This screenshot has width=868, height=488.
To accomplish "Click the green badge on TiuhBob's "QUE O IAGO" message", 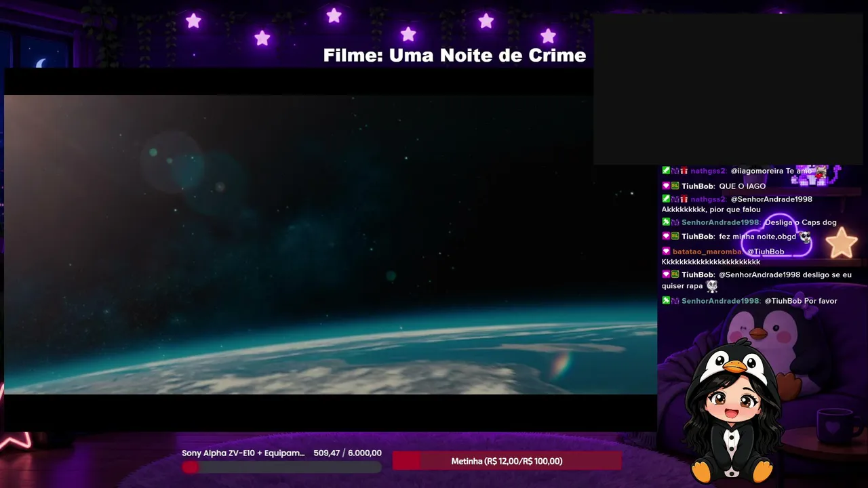I will tap(675, 186).
